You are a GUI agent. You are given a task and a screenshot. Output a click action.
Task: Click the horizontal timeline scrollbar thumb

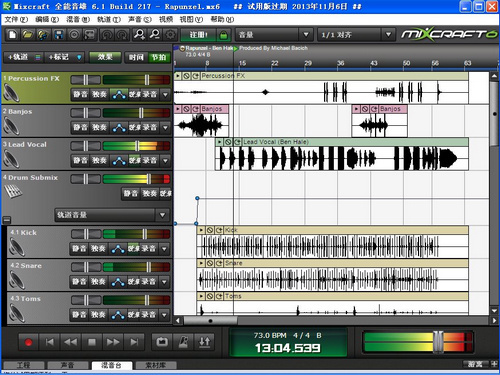pos(211,321)
